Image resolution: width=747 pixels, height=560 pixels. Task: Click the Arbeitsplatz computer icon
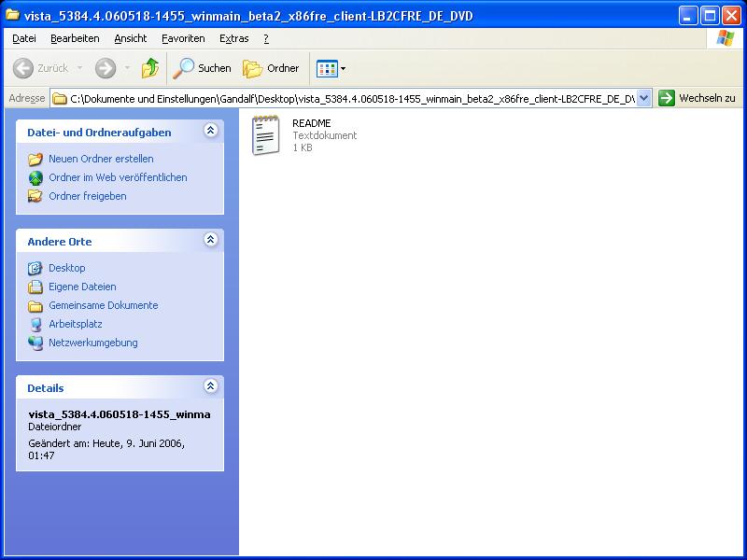[x=35, y=324]
